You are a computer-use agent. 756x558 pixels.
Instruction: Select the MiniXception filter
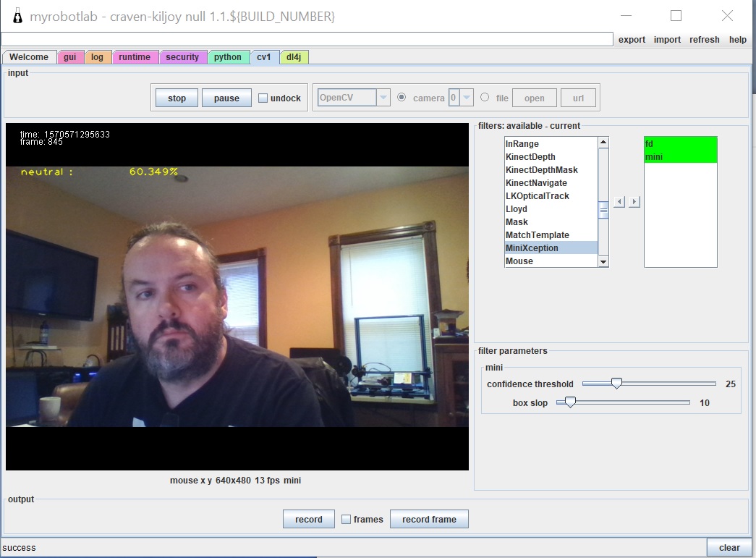(551, 248)
